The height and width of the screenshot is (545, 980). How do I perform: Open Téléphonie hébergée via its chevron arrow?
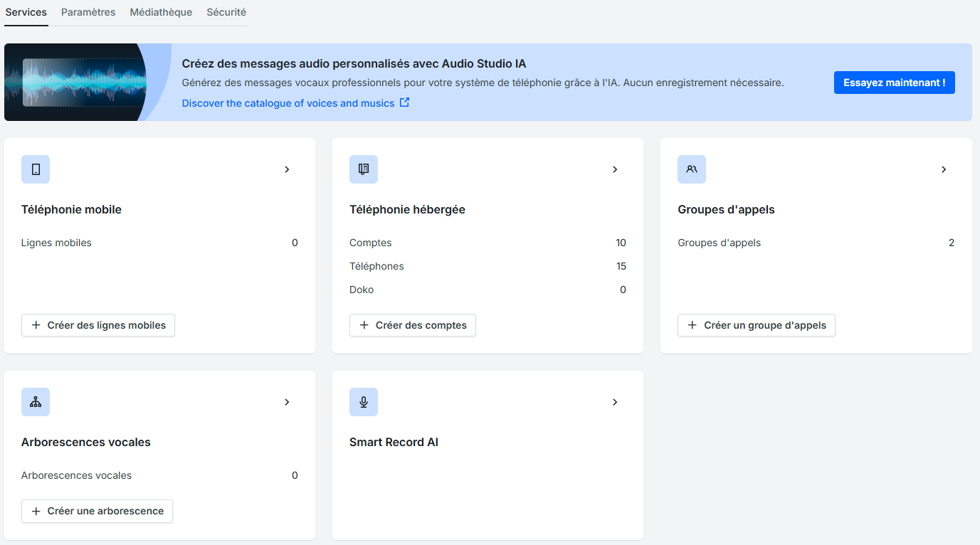tap(615, 169)
